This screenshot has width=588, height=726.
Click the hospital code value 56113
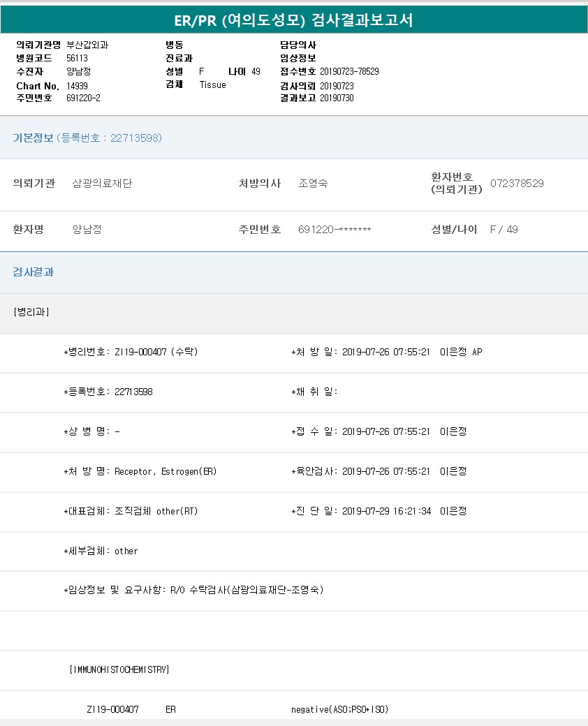pos(77,59)
